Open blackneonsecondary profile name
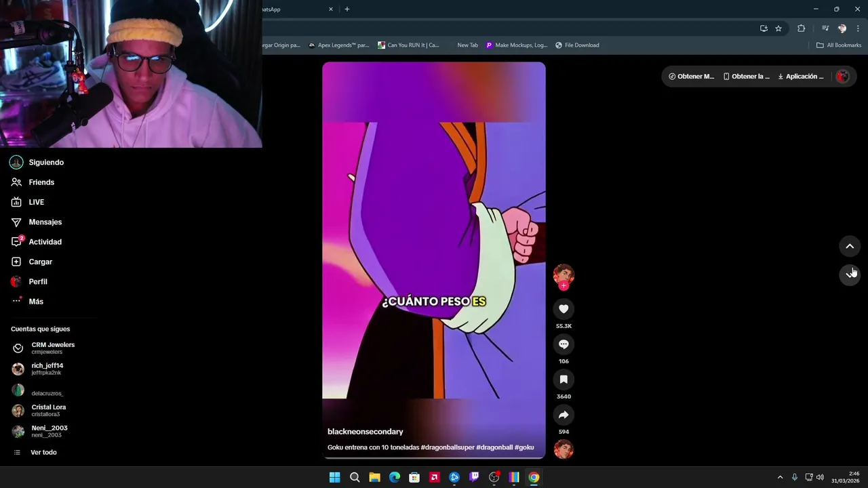The height and width of the screenshot is (488, 868). 366,432
